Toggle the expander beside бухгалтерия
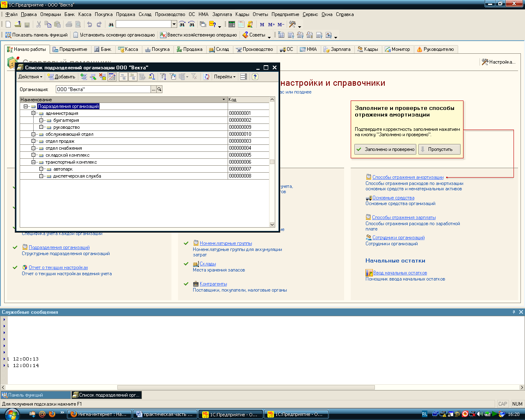 (41, 120)
